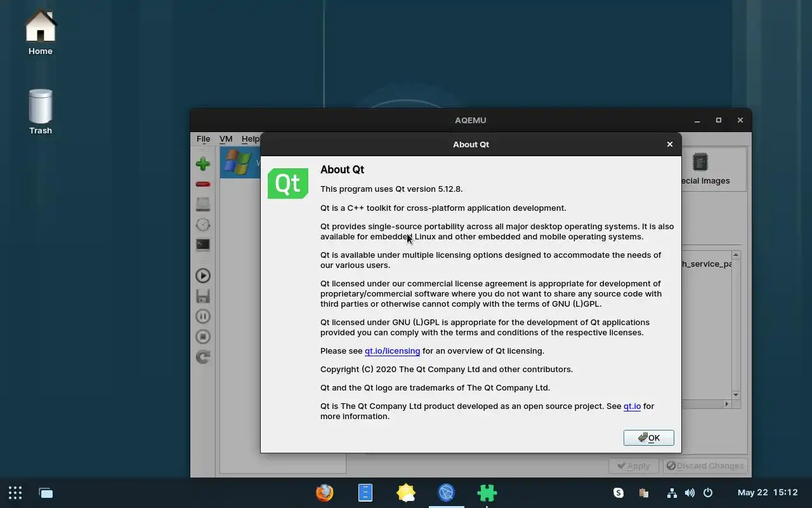Open Skype tray icon
The image size is (812, 508).
(619, 493)
